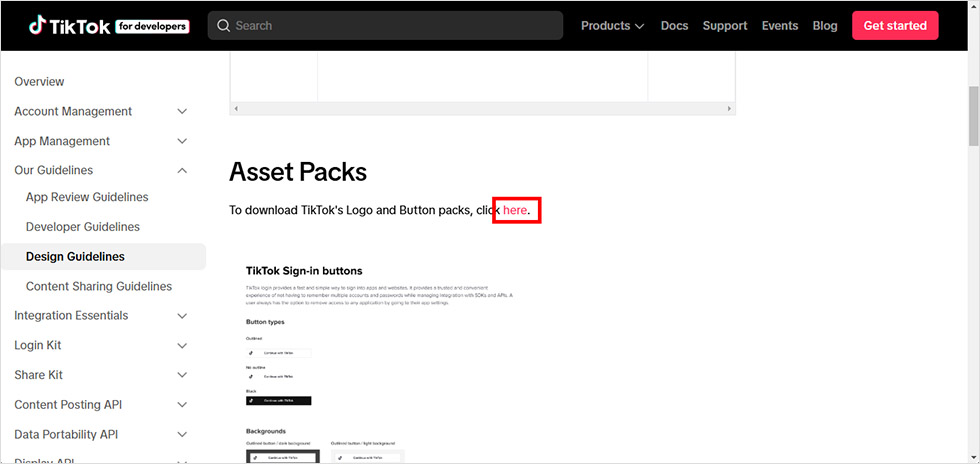980x464 pixels.
Task: Focus the Search input field
Action: tap(385, 26)
